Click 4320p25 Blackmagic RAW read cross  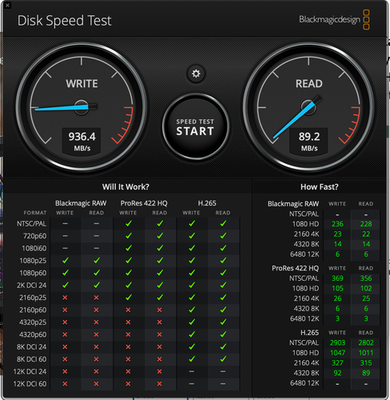click(x=96, y=322)
